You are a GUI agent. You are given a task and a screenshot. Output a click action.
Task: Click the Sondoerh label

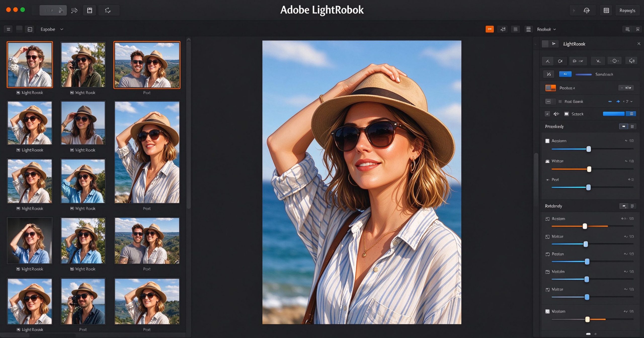point(604,74)
